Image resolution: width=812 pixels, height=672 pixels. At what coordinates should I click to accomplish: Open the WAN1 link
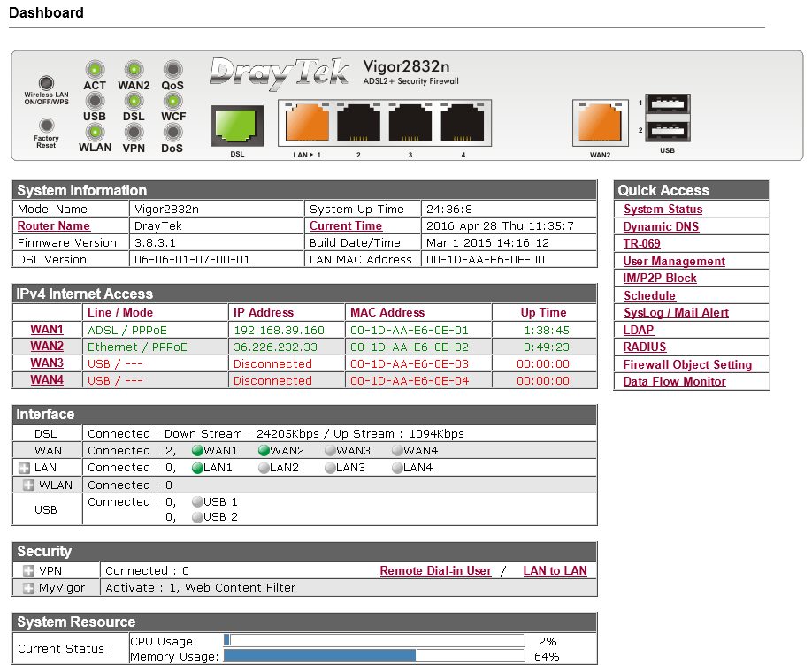[x=47, y=330]
